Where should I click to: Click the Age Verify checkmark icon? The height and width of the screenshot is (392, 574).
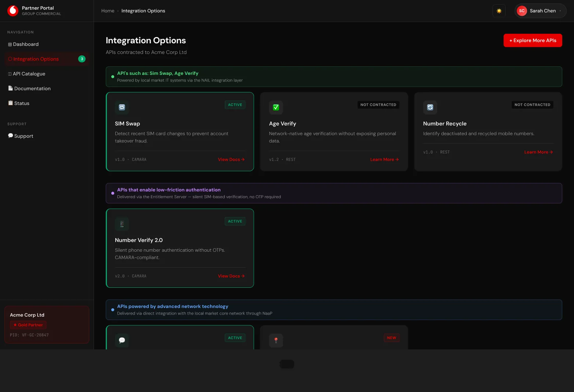coord(276,108)
